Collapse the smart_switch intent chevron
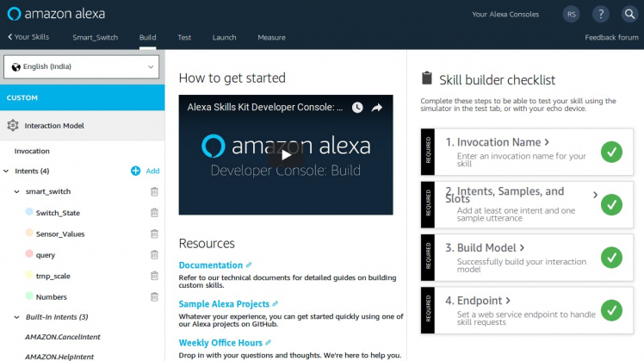The height and width of the screenshot is (361, 644). [17, 191]
